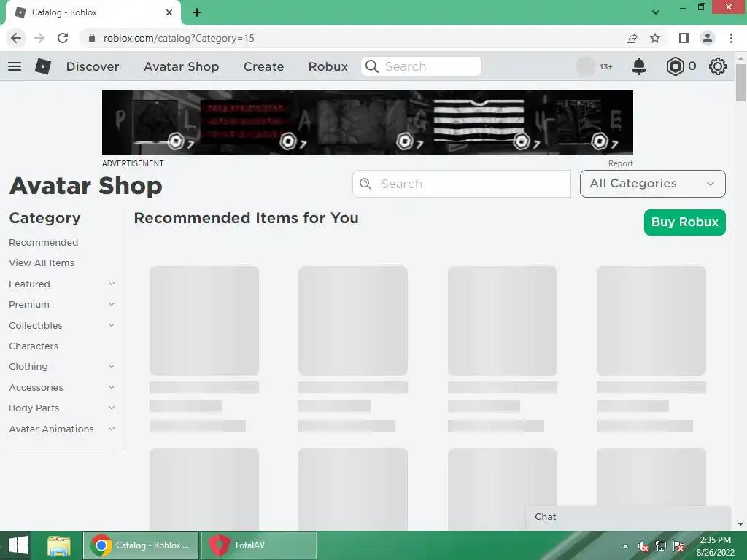
Task: Expand the Accessories category
Action: pos(112,387)
